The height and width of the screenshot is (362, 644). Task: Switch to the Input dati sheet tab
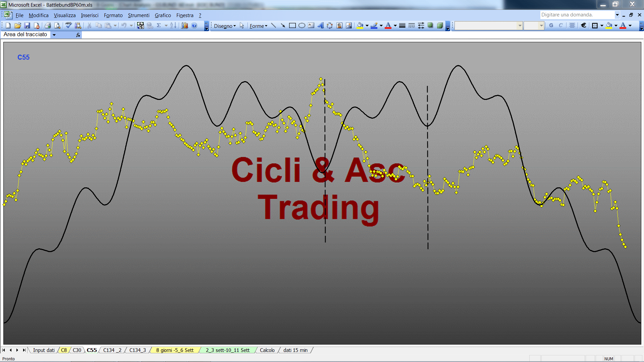click(44, 350)
